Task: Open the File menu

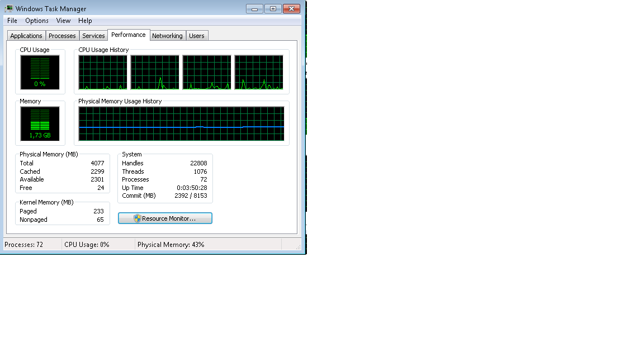Action: (x=12, y=21)
